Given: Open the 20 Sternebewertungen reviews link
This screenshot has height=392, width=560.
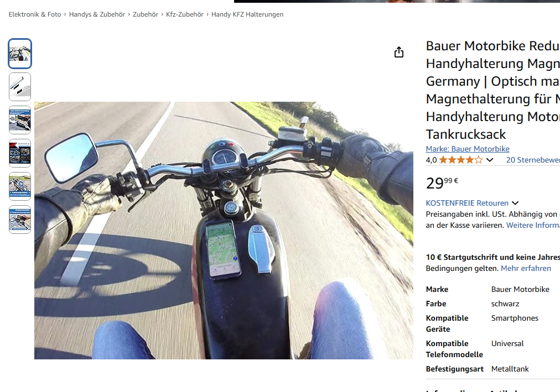Looking at the screenshot, I should [533, 160].
